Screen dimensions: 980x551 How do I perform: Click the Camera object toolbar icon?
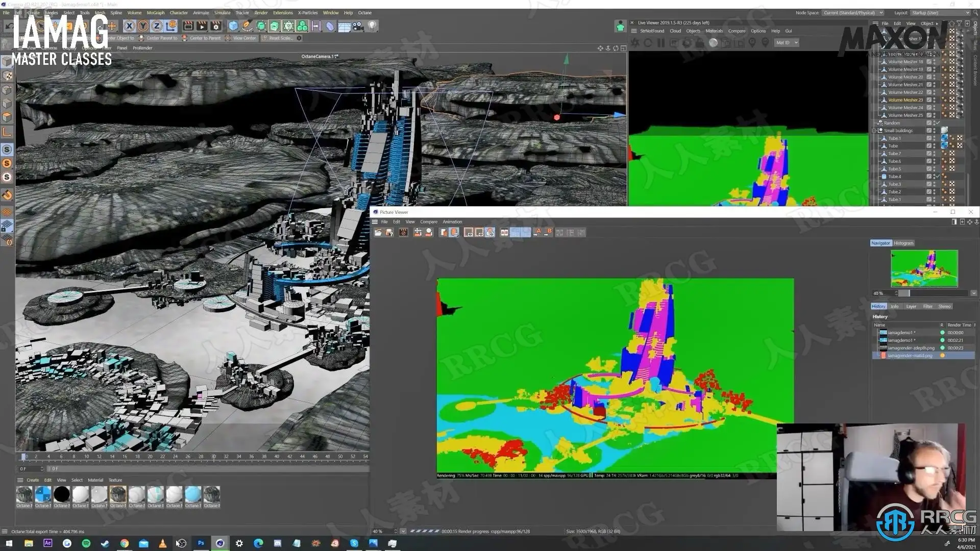coord(358,26)
